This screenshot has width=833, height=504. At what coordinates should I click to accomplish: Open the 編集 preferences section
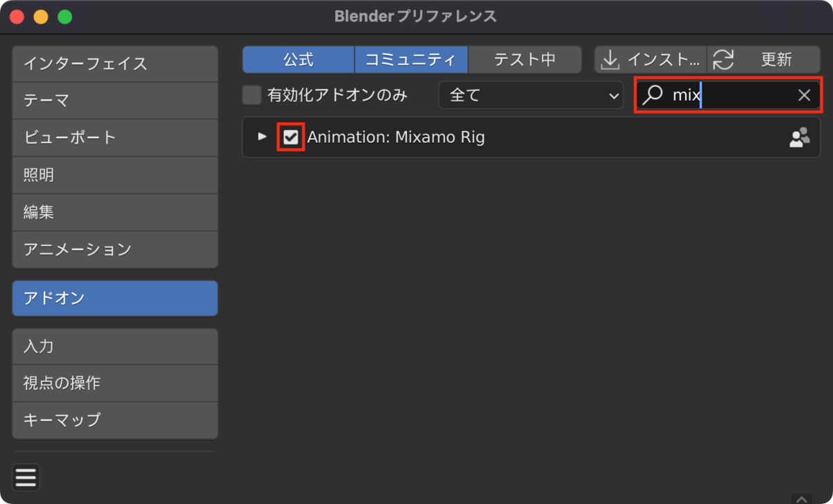click(115, 212)
